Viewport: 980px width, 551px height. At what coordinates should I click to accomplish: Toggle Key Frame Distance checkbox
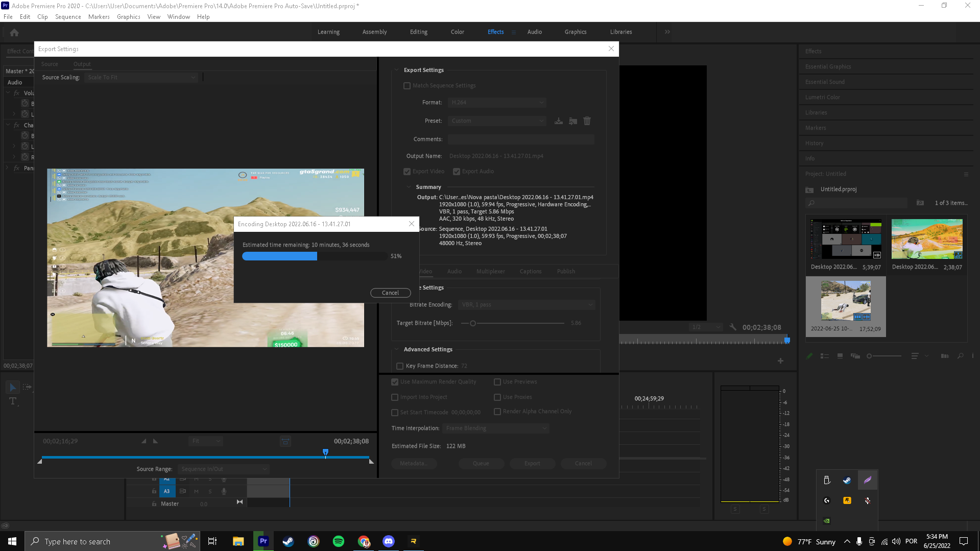tap(400, 366)
